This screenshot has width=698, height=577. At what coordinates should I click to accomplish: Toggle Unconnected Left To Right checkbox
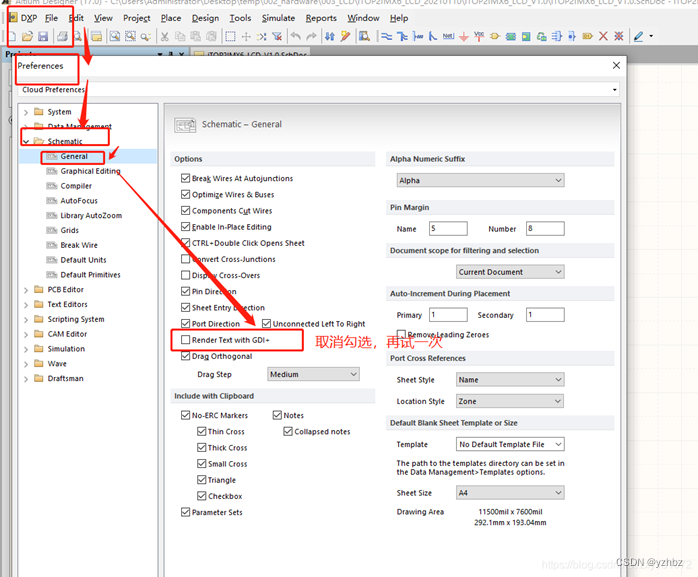pos(267,323)
